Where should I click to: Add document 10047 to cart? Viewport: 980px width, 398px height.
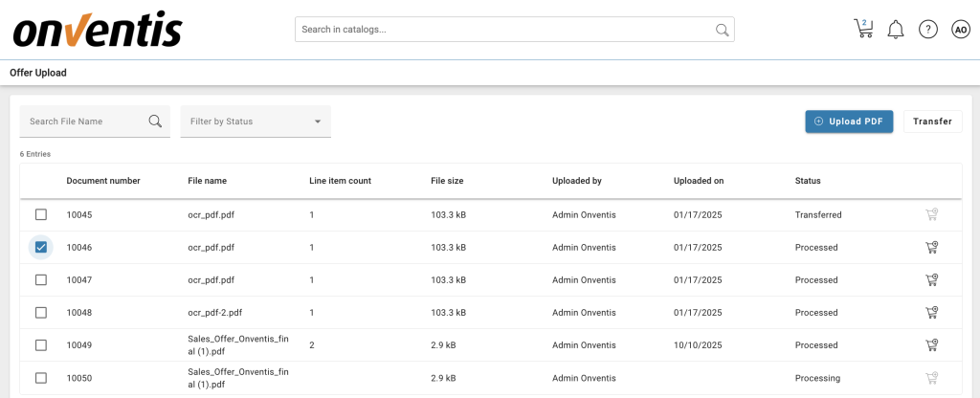931,280
